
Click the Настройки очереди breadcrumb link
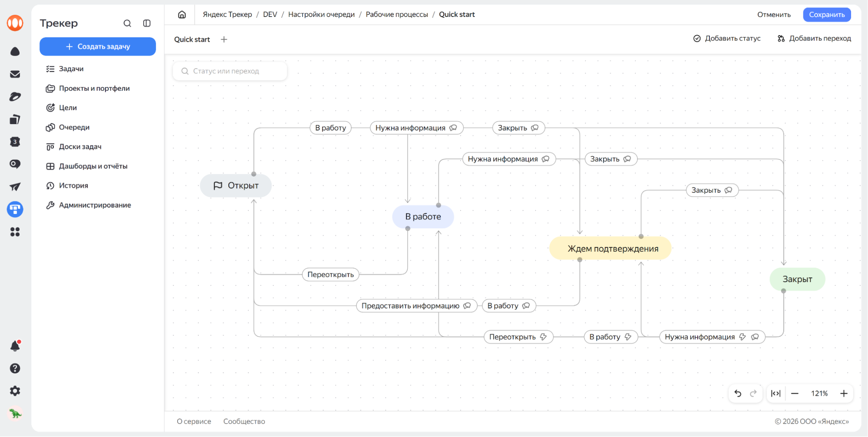321,14
